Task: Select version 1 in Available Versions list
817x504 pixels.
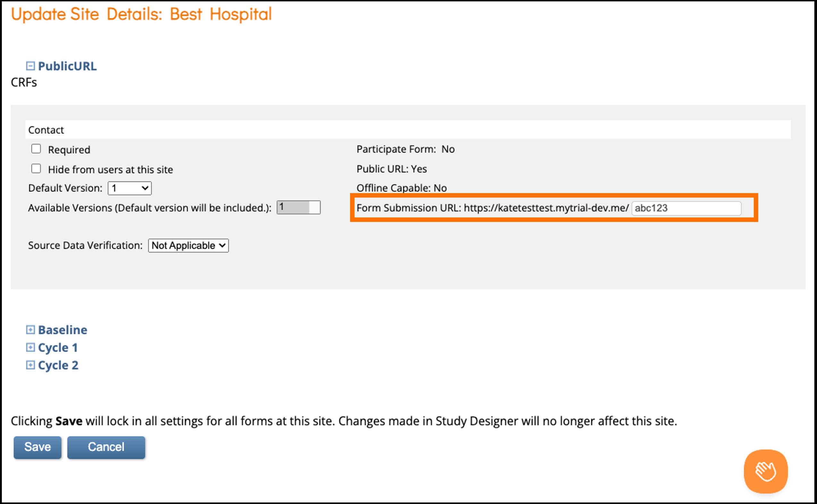Action: click(x=293, y=207)
